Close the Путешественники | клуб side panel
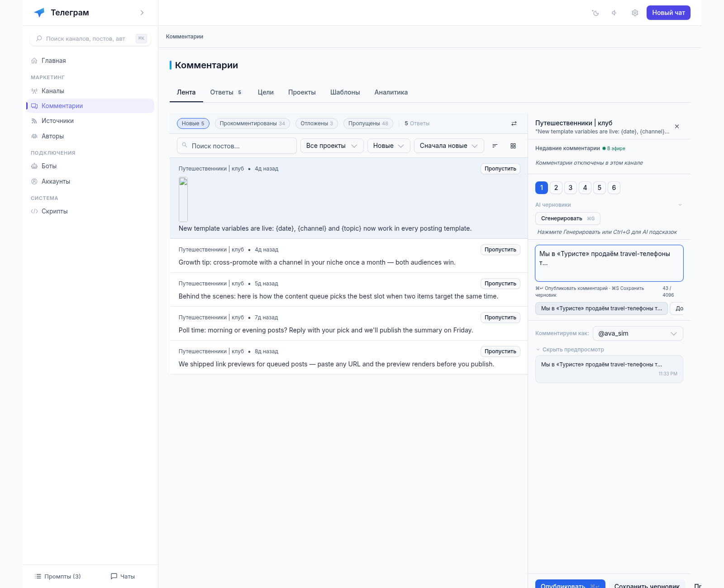The image size is (724, 588). point(677,127)
